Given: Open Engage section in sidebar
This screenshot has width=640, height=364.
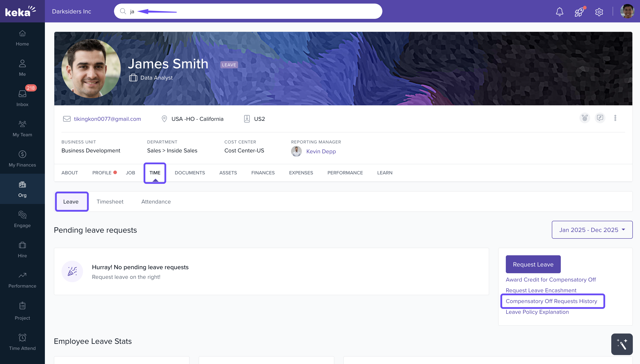Looking at the screenshot, I should point(22,219).
